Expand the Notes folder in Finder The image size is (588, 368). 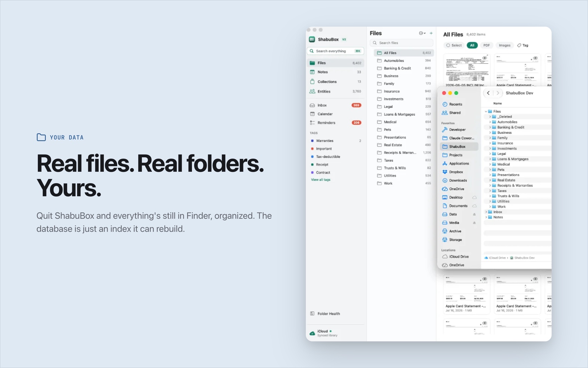click(x=486, y=217)
